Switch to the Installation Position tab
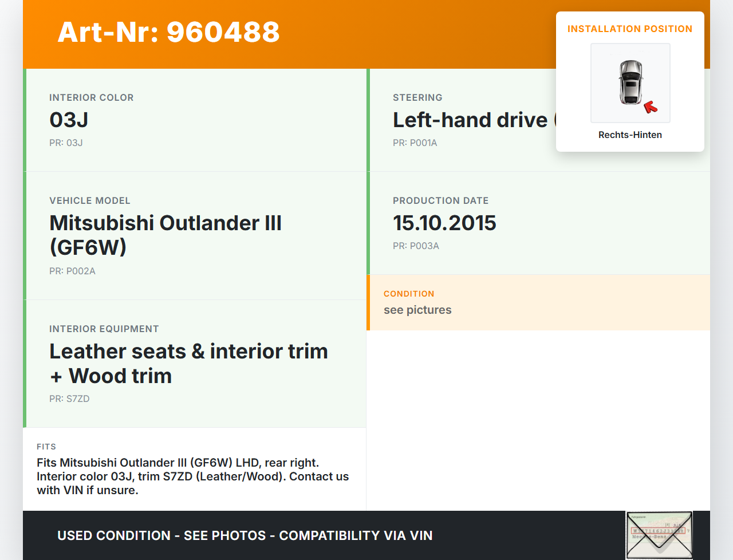 [630, 29]
